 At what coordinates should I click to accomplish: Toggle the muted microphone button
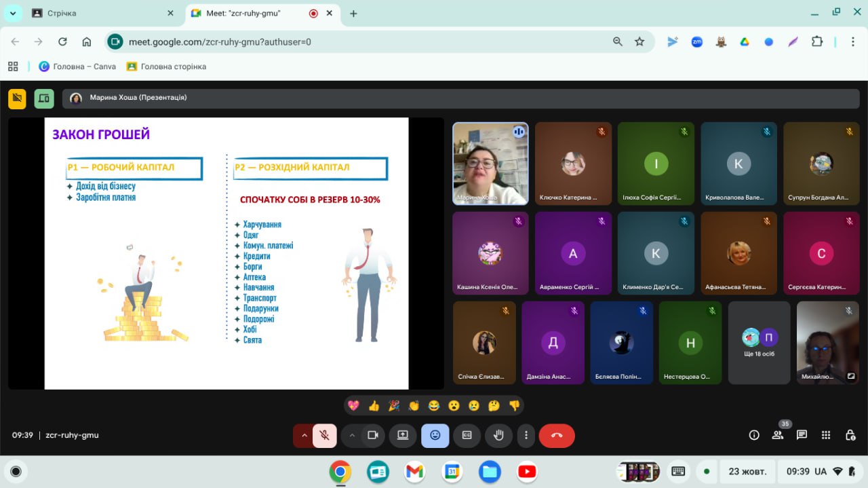(x=325, y=436)
